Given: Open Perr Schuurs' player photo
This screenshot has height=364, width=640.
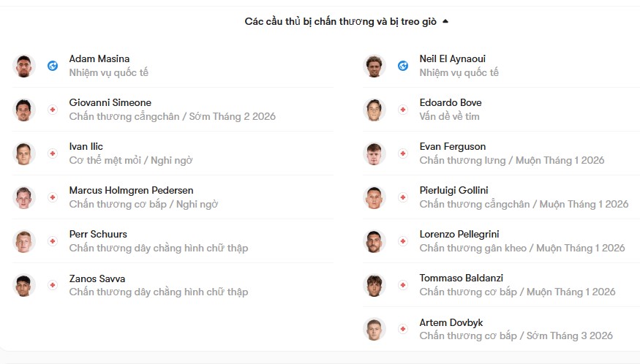Looking at the screenshot, I should pyautogui.click(x=23, y=241).
